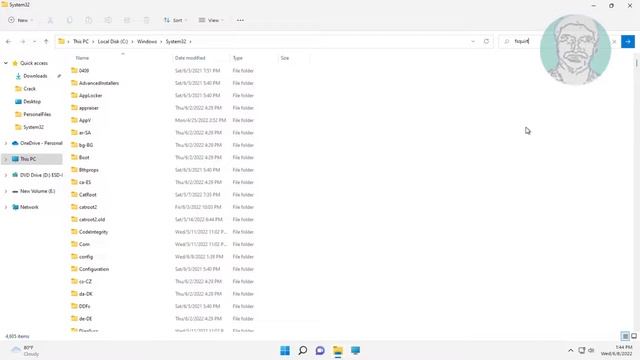This screenshot has height=360, width=640.
Task: Click the Cut scissors icon
Action: tap(50, 20)
